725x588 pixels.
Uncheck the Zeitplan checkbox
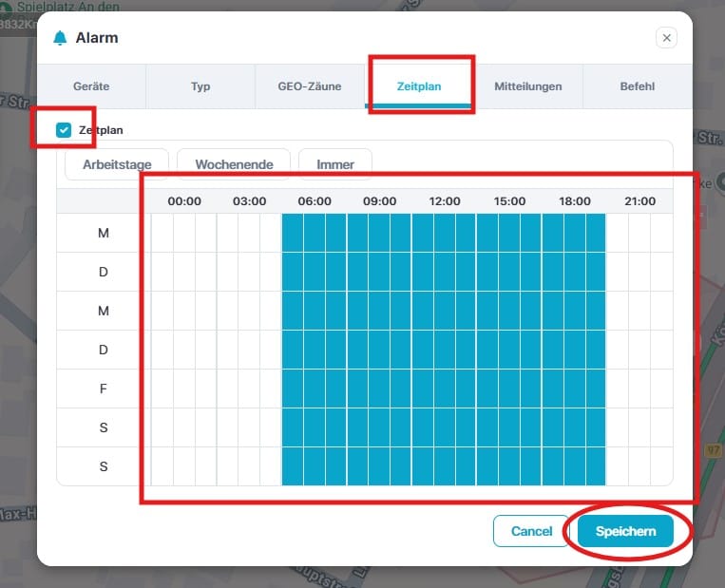[64, 130]
